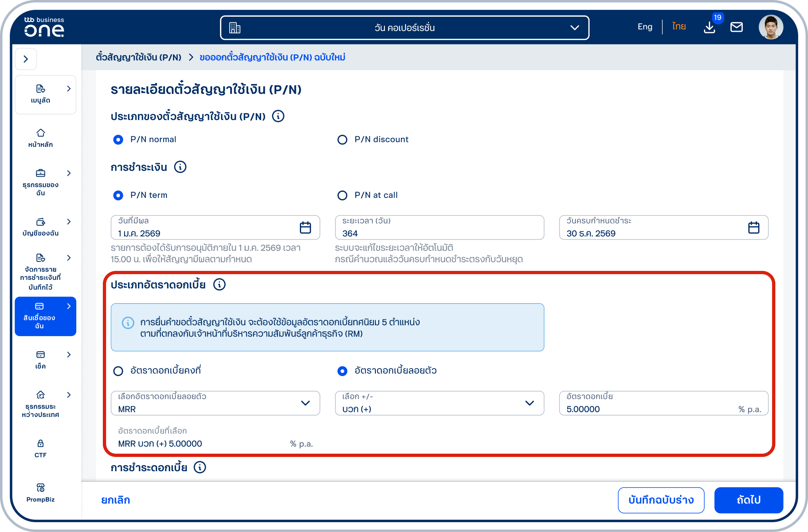Click the MRR บวก (+) 5.00000 text
This screenshot has height=532, width=808.
160,444
